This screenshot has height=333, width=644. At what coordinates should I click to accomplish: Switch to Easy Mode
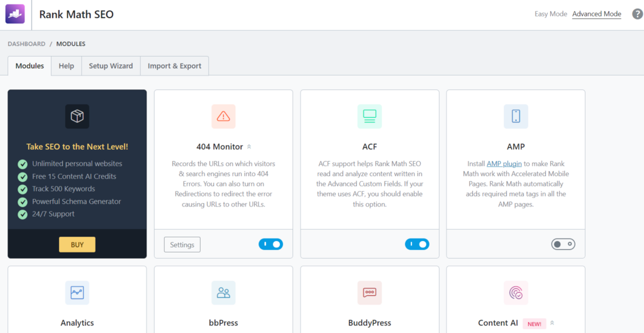(551, 14)
